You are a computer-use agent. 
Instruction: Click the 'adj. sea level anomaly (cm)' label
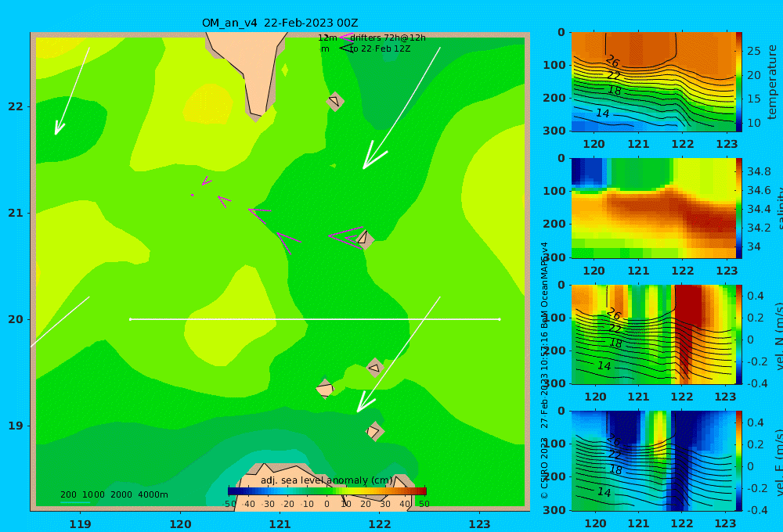[327, 480]
